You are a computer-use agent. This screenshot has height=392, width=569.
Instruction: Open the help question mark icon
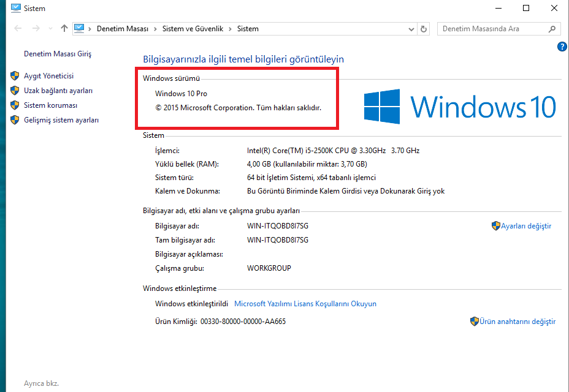point(562,47)
